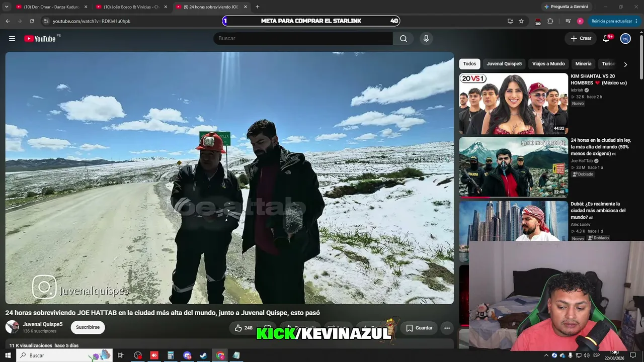This screenshot has width=644, height=362.
Task: Open the YouTube guide hamburger menu
Action: [12, 39]
